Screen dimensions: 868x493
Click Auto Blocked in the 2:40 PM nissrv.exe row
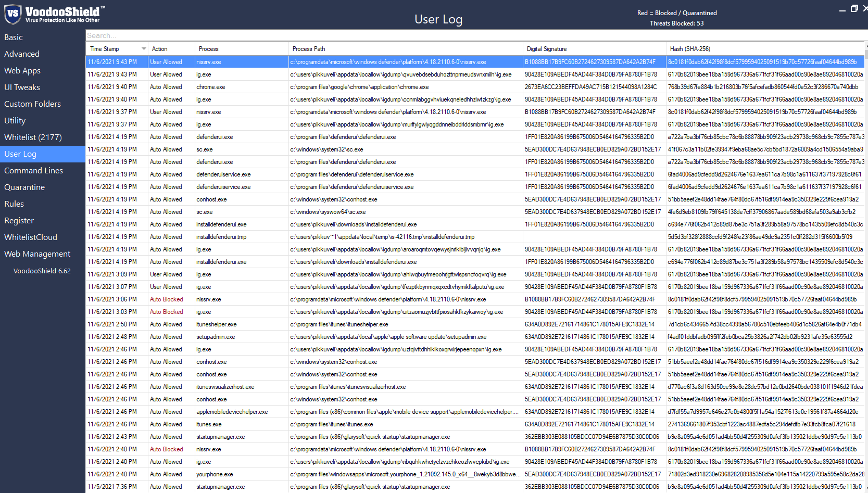167,449
